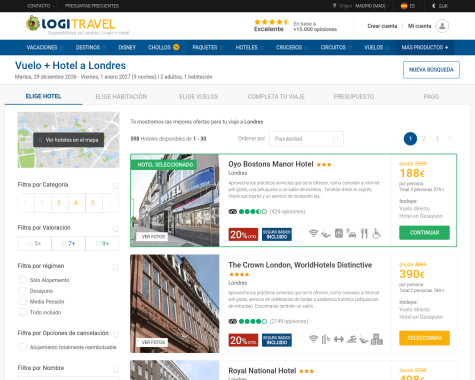The height and width of the screenshot is (380, 475).
Task: Click the 20% discount badge on Oyo Bostons Manor
Action: coord(243,234)
